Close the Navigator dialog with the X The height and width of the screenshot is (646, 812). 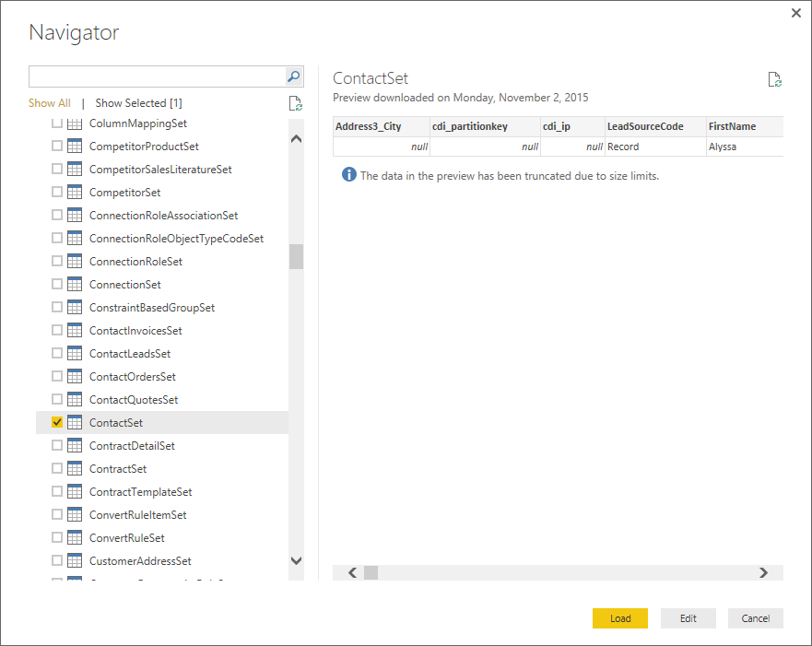796,13
